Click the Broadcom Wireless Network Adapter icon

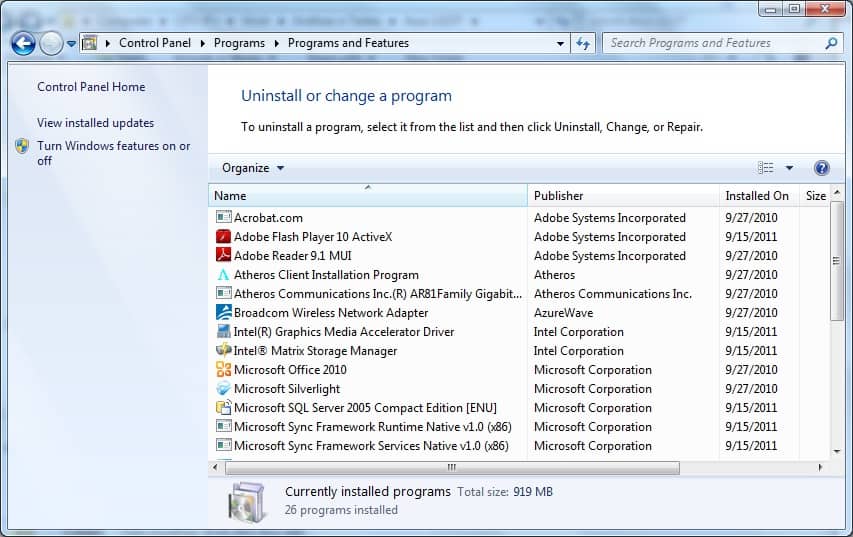(x=223, y=313)
